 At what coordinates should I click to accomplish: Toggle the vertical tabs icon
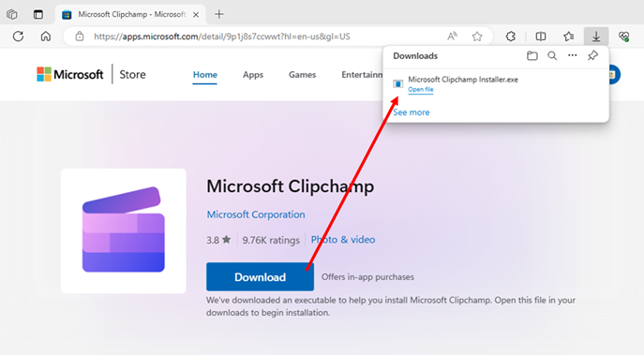point(37,14)
